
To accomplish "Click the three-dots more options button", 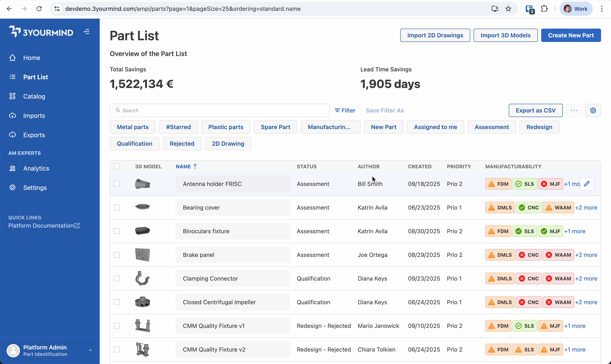I will point(574,110).
